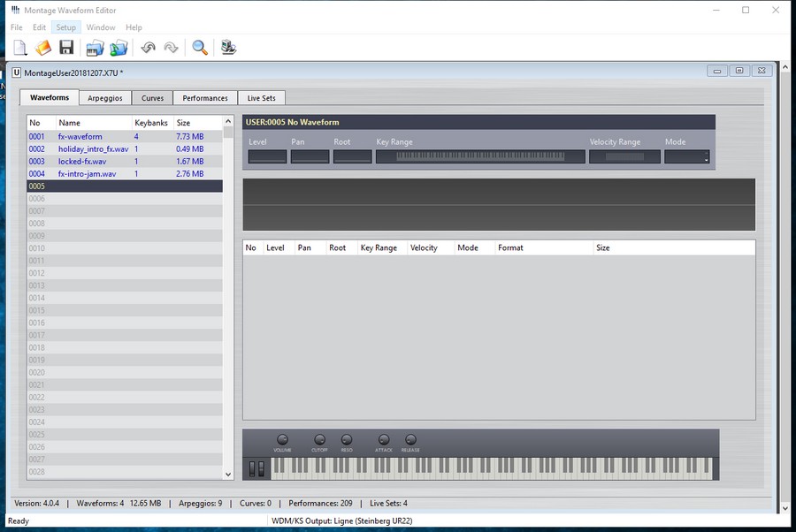Click the magnifying glass search icon
This screenshot has width=796, height=532.
200,48
